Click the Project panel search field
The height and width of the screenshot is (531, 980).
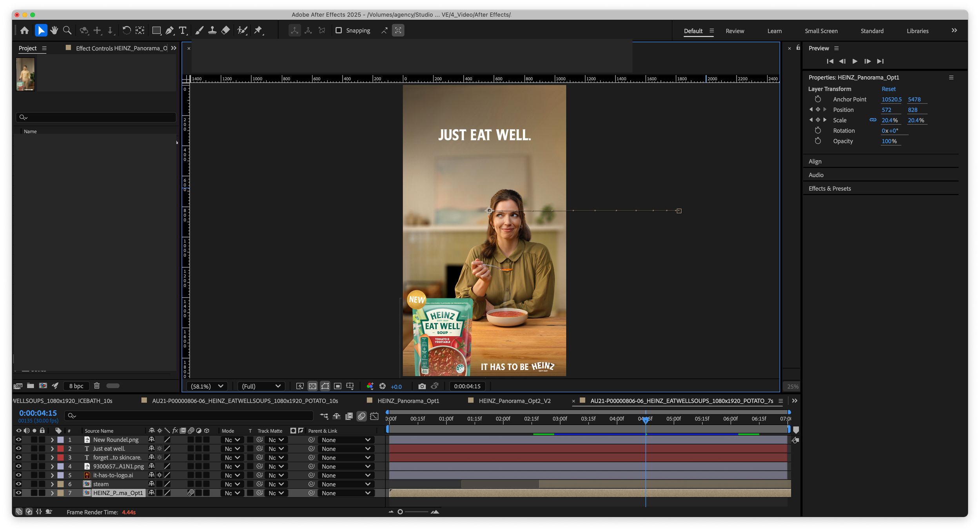pyautogui.click(x=96, y=117)
